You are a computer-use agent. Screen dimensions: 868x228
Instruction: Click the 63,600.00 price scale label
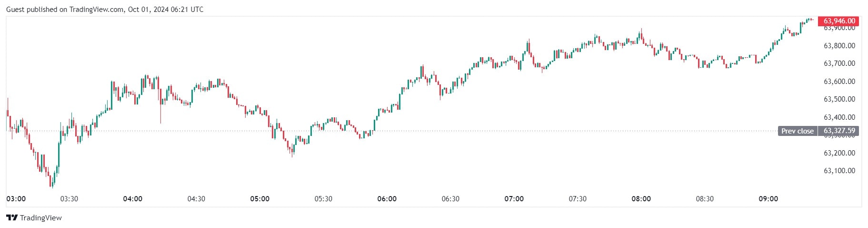(839, 82)
